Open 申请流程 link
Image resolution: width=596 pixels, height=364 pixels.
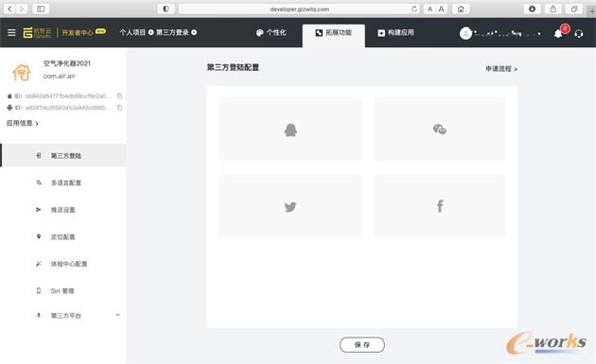coord(501,69)
